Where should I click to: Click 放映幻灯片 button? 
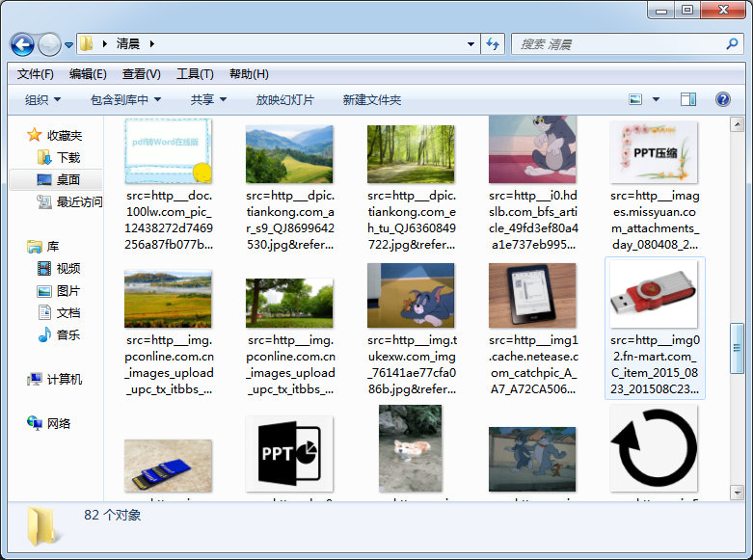click(284, 100)
